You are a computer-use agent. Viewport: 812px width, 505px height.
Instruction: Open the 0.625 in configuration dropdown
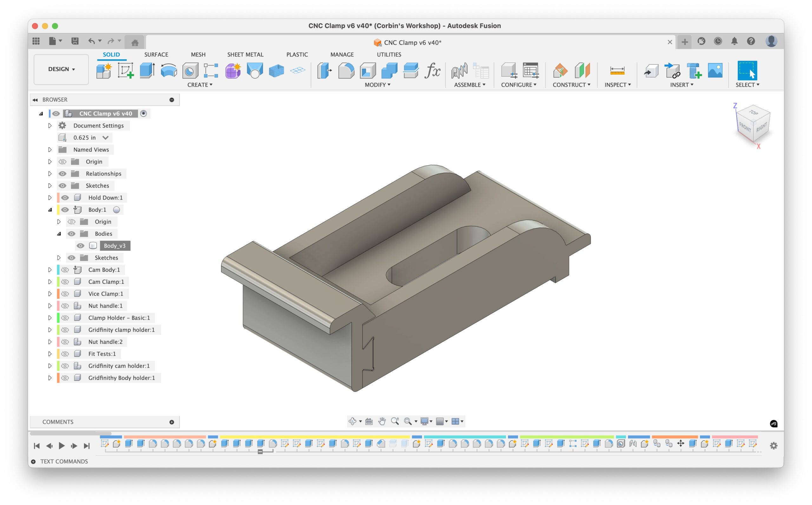point(105,138)
